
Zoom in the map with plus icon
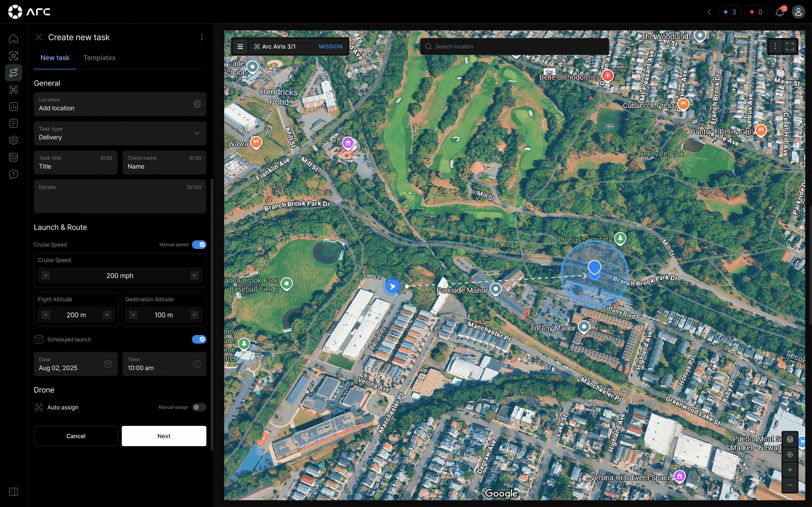(x=790, y=470)
